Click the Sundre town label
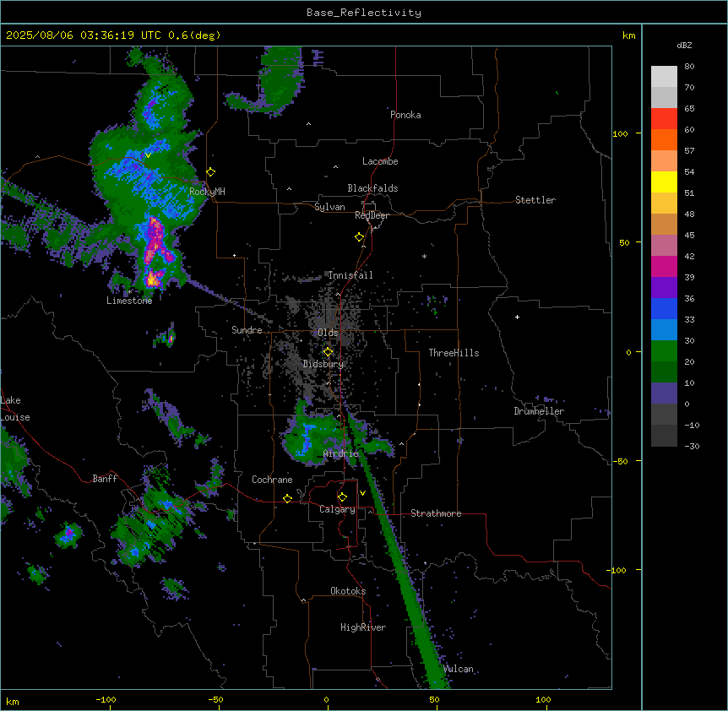Image resolution: width=728 pixels, height=711 pixels. pyautogui.click(x=247, y=330)
